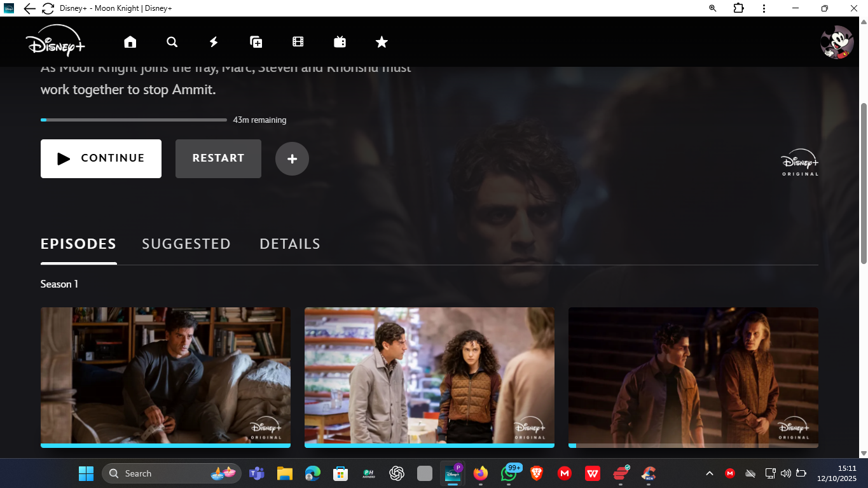
Task: Click the episode playback progress bar
Action: pos(134,120)
